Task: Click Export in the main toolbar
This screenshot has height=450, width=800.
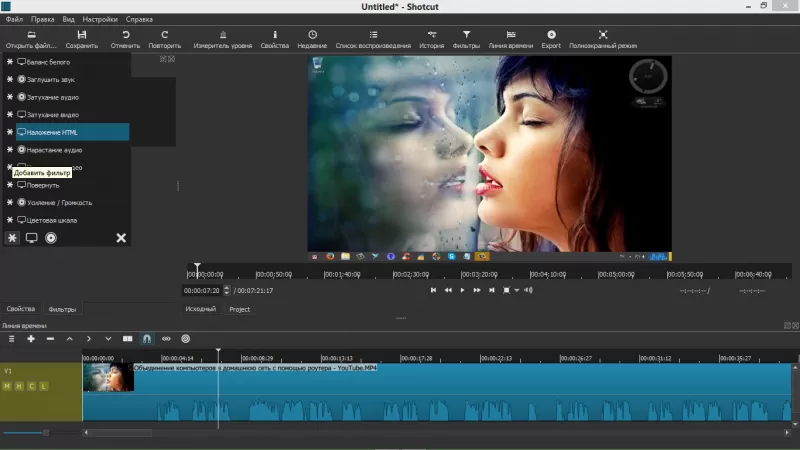Action: (x=551, y=40)
